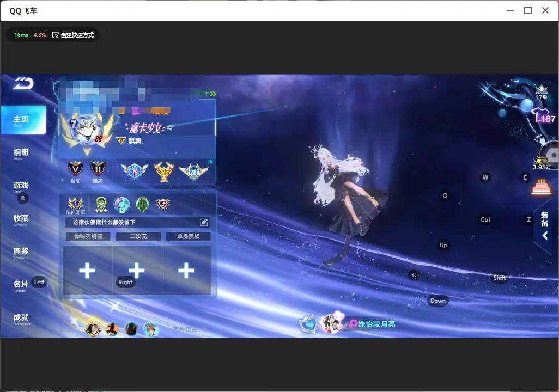Open the 主页 home tab
Image resolution: width=559 pixels, height=392 pixels.
point(23,120)
